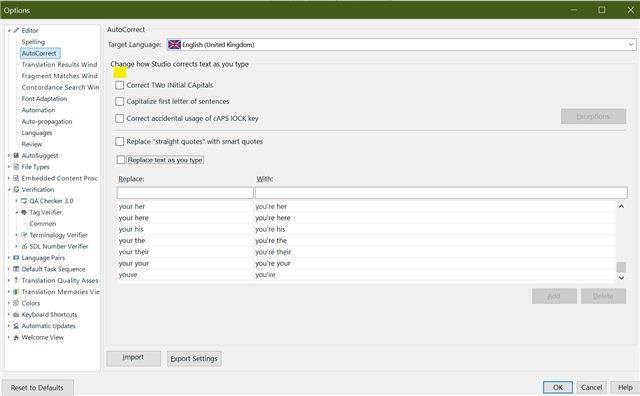Image resolution: width=640 pixels, height=396 pixels.
Task: Click 'you're here' in With column
Action: pos(273,218)
